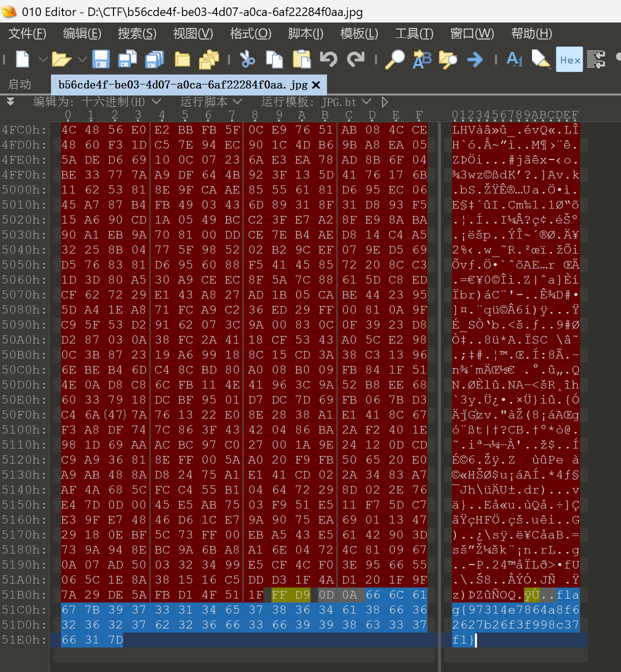
Task: Click the run template play triangle
Action: pyautogui.click(x=384, y=102)
